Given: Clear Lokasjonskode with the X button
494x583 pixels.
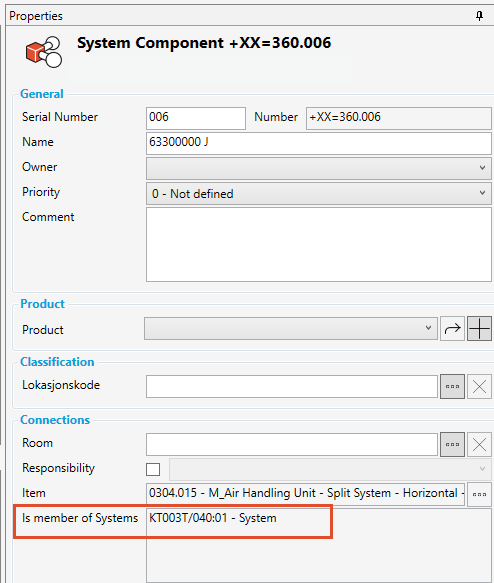Looking at the screenshot, I should (x=480, y=386).
